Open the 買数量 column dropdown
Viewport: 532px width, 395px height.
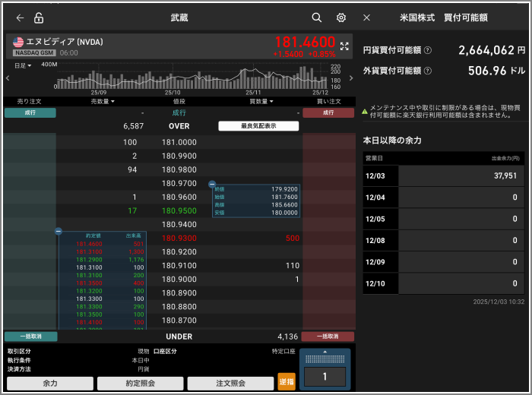(261, 101)
